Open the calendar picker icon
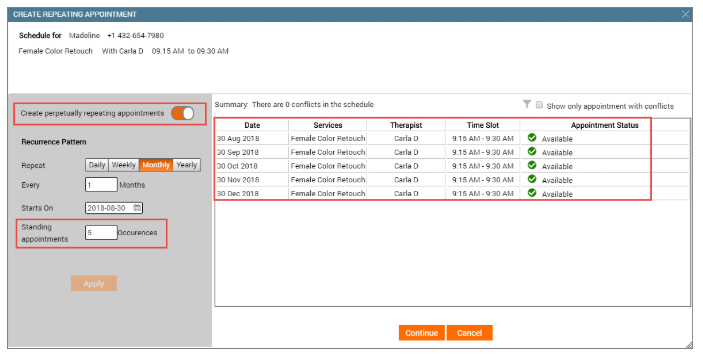Screen dimensions: 703x360 point(137,208)
